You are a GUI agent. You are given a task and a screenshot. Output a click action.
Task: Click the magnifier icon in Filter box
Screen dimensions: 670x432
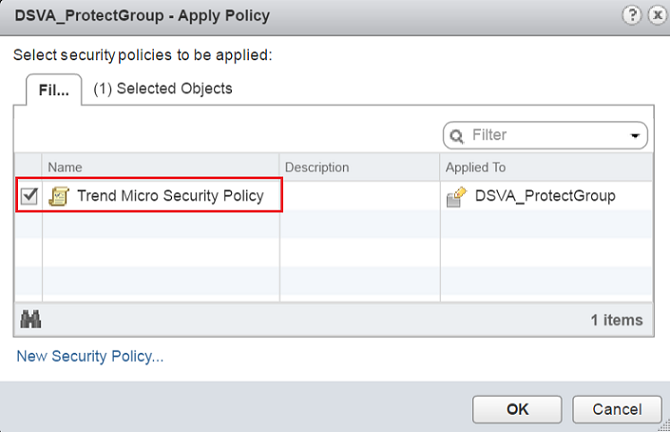[x=458, y=136]
